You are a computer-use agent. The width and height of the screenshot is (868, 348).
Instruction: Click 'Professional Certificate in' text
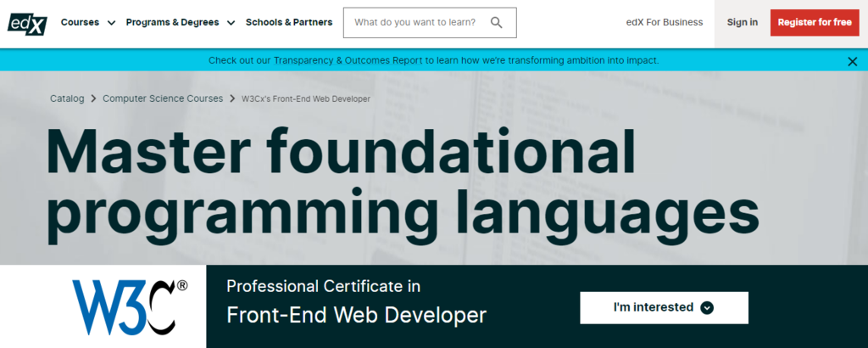pos(323,287)
